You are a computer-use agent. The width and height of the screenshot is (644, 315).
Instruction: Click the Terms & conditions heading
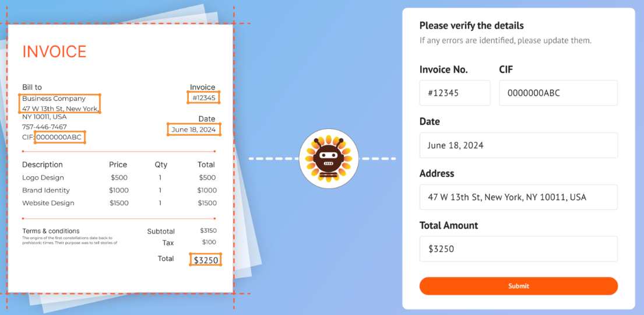(x=51, y=231)
